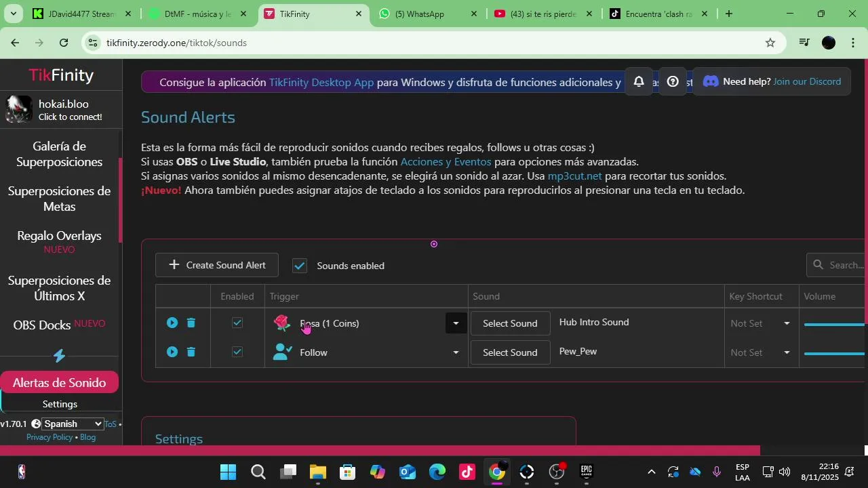Follow the Join our Discord link

coord(807,81)
